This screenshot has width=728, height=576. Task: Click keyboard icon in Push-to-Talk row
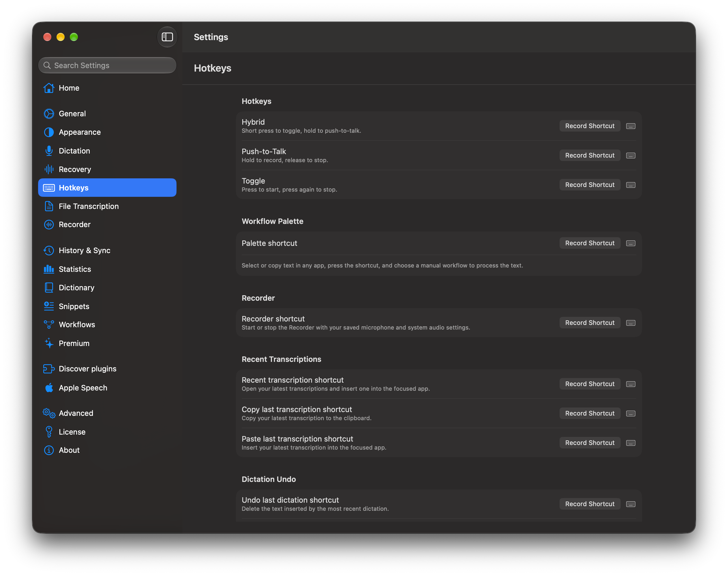(x=631, y=156)
